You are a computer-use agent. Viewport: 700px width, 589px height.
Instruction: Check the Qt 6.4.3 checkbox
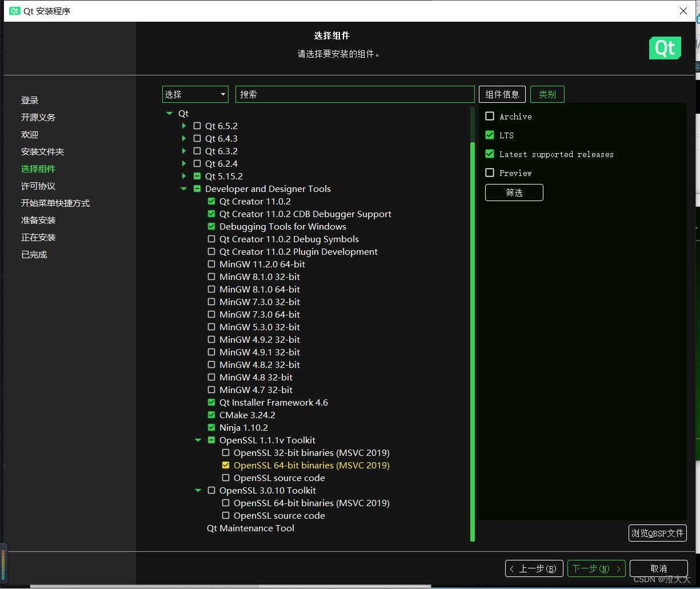(197, 138)
